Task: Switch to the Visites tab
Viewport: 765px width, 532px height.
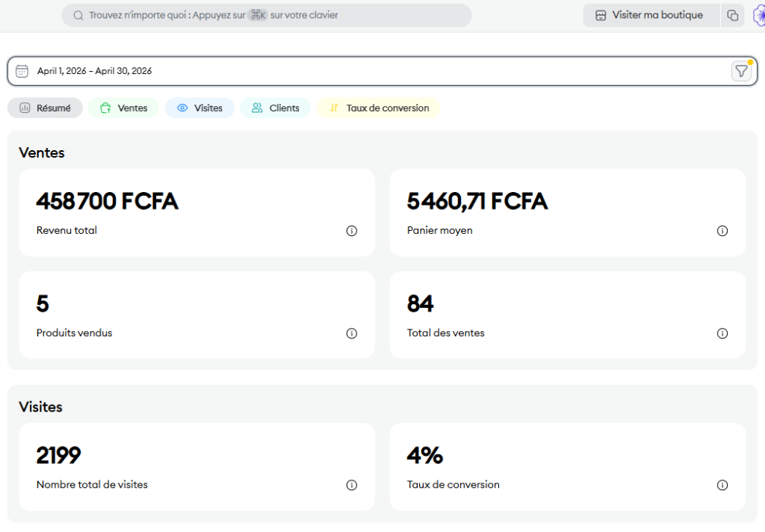Action: (x=199, y=108)
